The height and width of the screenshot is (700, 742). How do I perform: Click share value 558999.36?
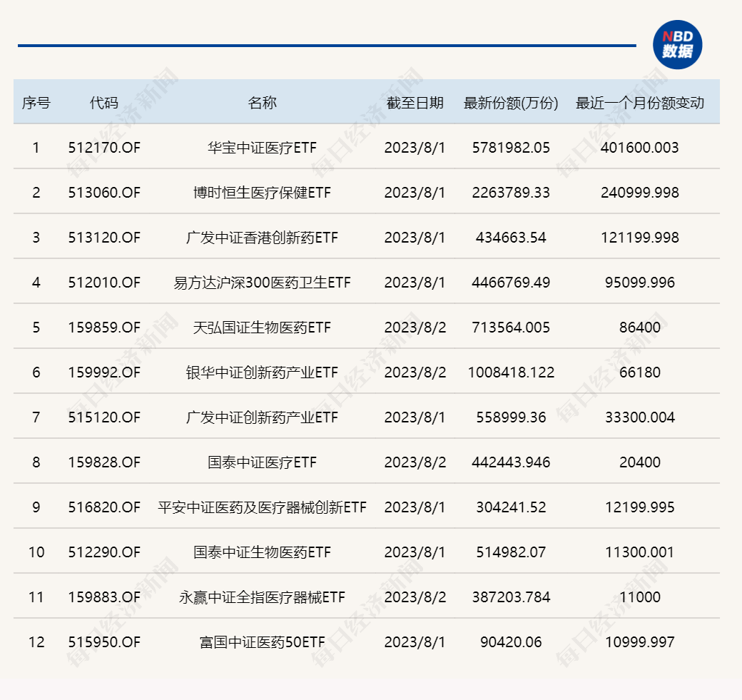[511, 417]
